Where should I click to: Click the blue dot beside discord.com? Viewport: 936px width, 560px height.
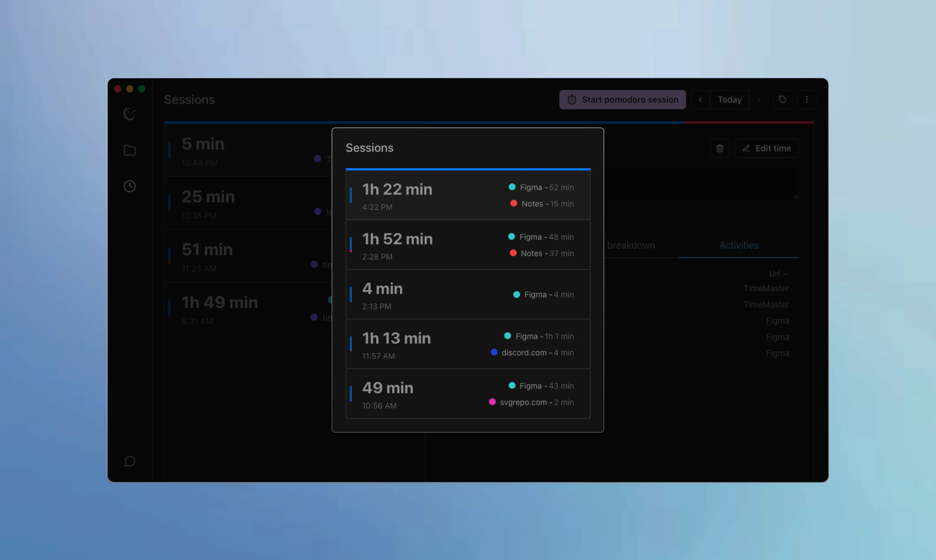[494, 352]
